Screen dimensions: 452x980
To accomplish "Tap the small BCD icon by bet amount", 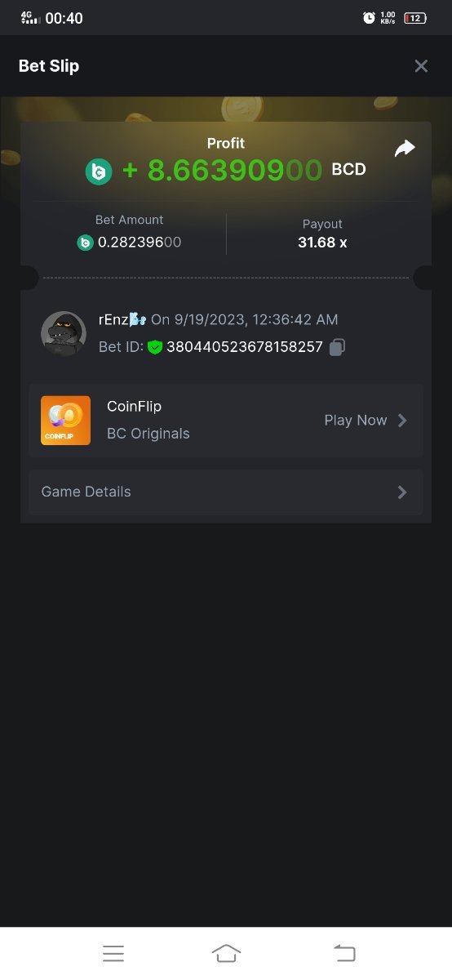I will (85, 243).
